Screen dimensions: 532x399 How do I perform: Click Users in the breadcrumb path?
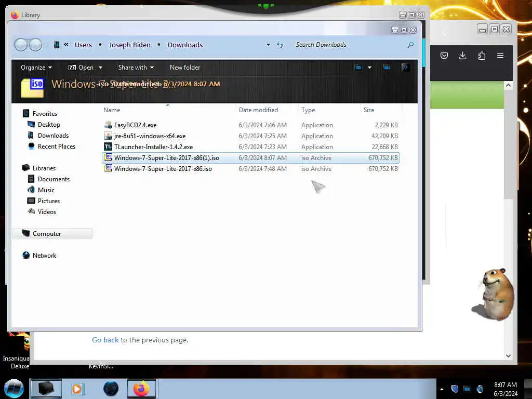coord(83,45)
